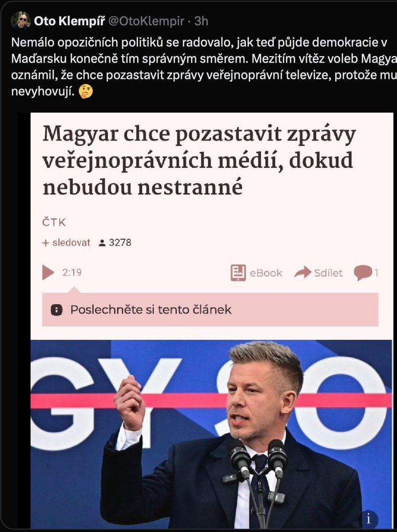Click the follower person icon beside 3278
Viewport: 397px width, 532px height.
(x=102, y=243)
